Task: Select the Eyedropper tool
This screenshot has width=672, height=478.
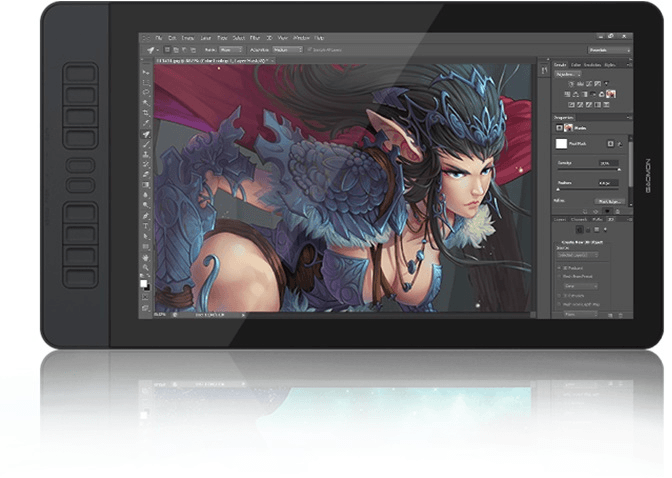Action: point(146,123)
